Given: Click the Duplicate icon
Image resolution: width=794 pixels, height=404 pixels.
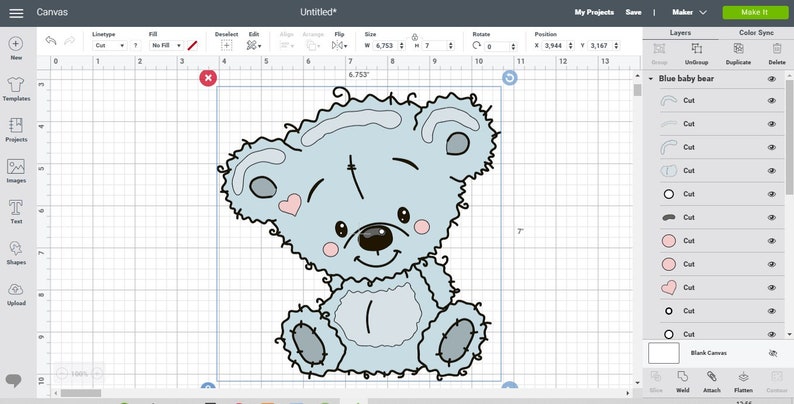Looking at the screenshot, I should pyautogui.click(x=738, y=49).
